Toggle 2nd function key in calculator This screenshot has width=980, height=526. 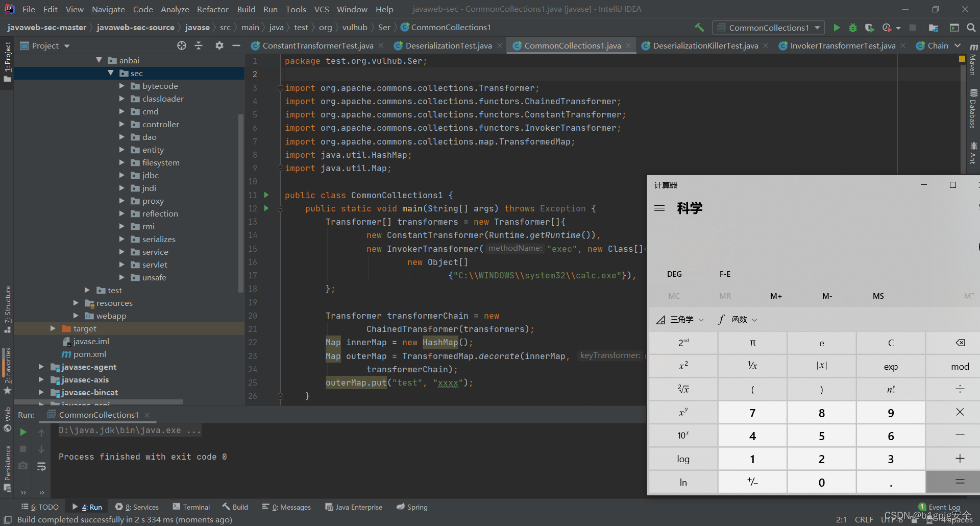pos(683,343)
